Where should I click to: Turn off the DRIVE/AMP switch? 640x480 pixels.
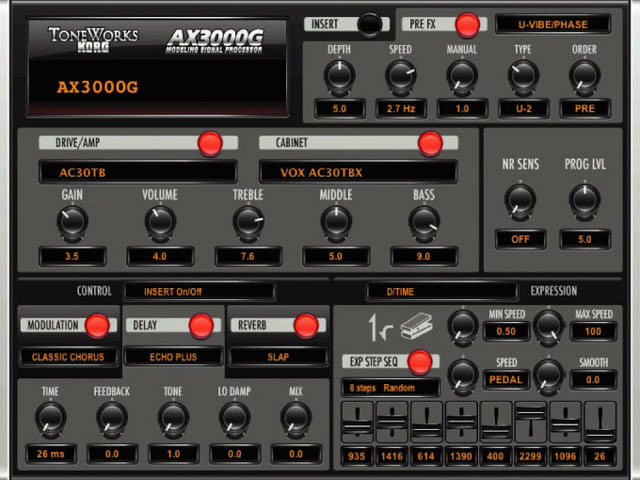tap(210, 143)
